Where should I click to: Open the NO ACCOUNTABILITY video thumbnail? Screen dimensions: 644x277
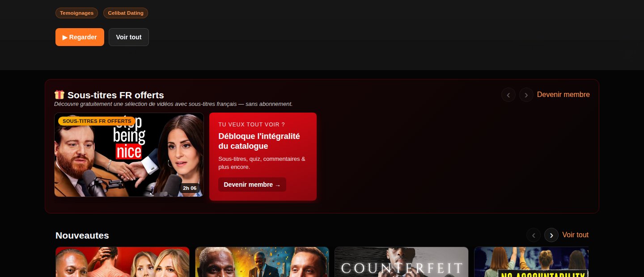pos(531,262)
